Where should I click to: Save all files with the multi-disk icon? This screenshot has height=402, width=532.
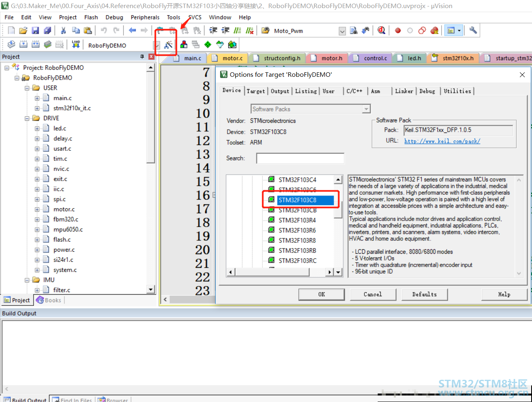[48, 31]
